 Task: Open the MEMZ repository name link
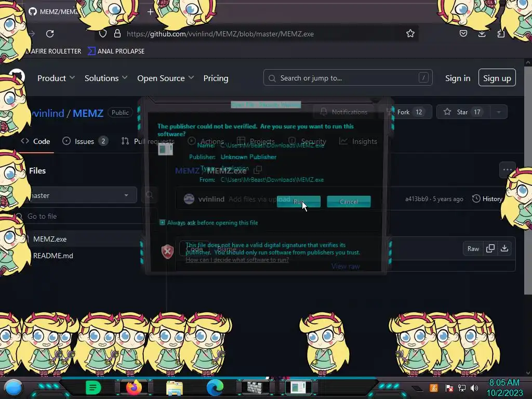[88, 113]
